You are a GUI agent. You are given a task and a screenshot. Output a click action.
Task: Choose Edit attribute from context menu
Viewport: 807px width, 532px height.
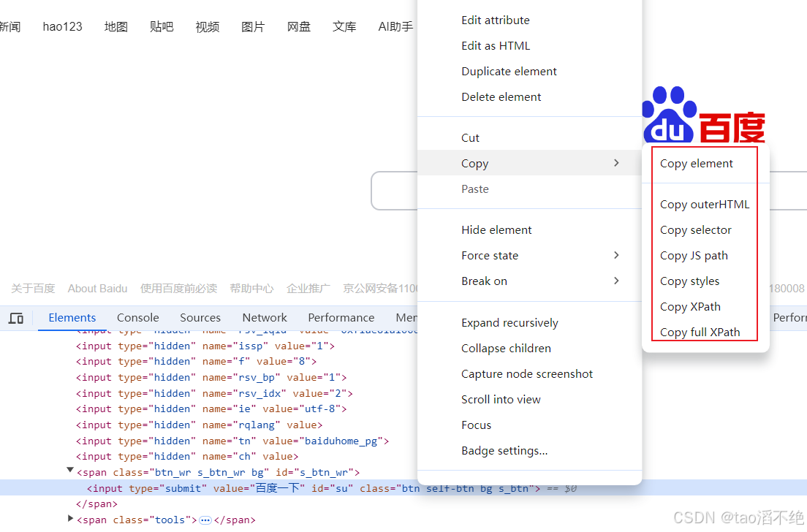pyautogui.click(x=495, y=20)
